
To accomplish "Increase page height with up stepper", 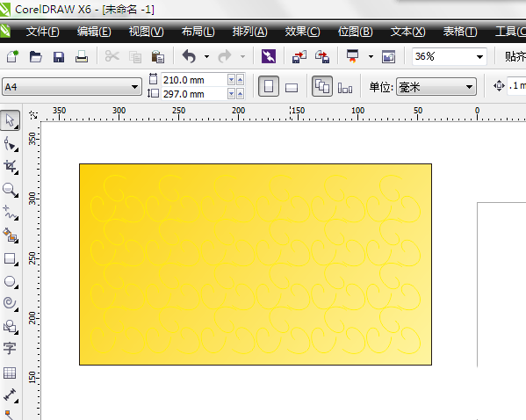I will tap(241, 94).
